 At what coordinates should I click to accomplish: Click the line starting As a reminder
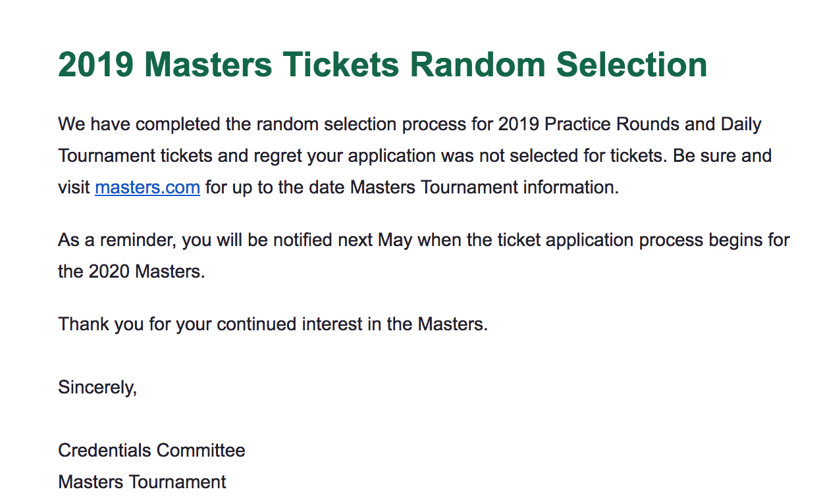[423, 240]
